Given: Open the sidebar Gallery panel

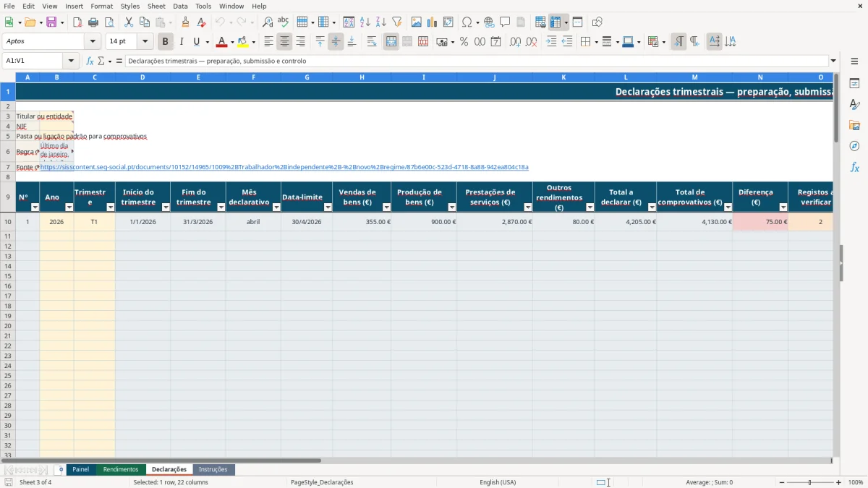Looking at the screenshot, I should pos(854,125).
